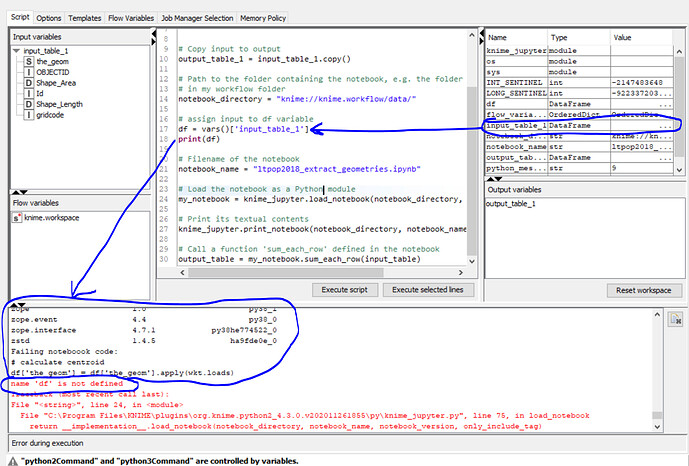
Task: Open the Options tab
Action: (48, 18)
